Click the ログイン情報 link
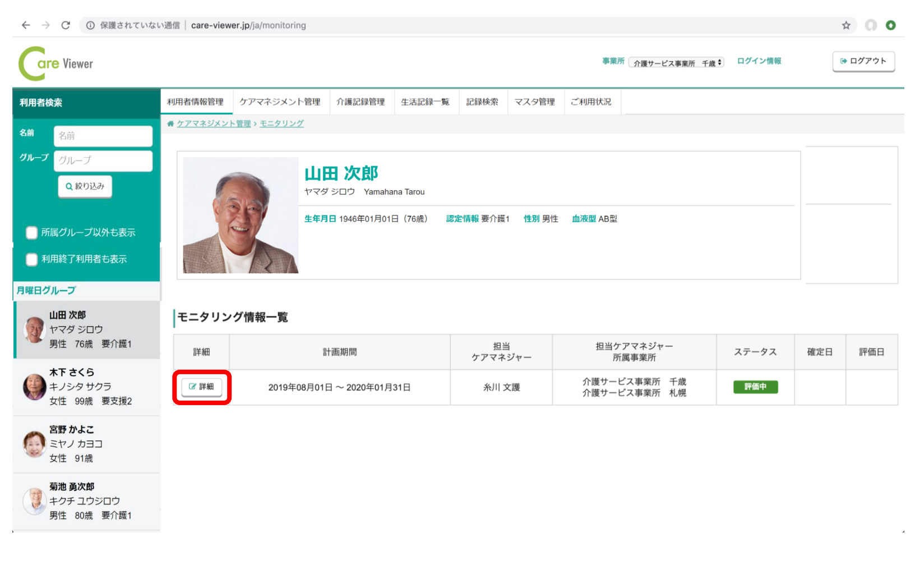Viewport: 924px width, 588px height. tap(759, 61)
